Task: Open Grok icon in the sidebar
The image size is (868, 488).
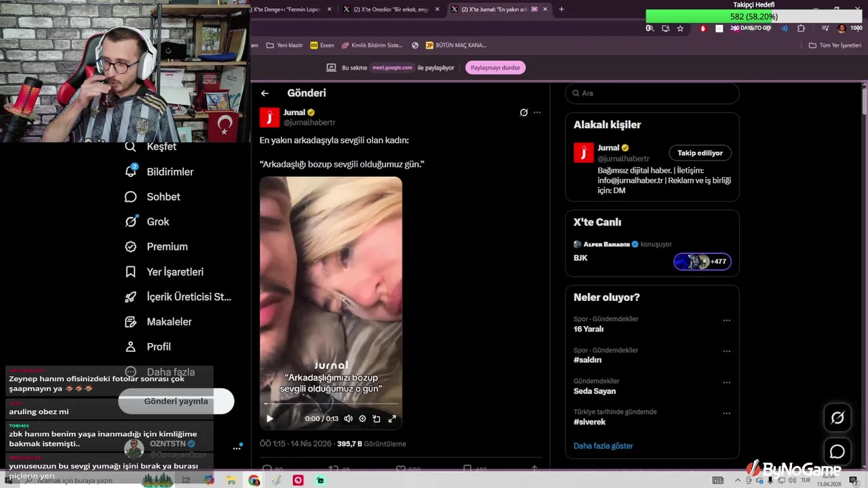Action: (x=131, y=222)
